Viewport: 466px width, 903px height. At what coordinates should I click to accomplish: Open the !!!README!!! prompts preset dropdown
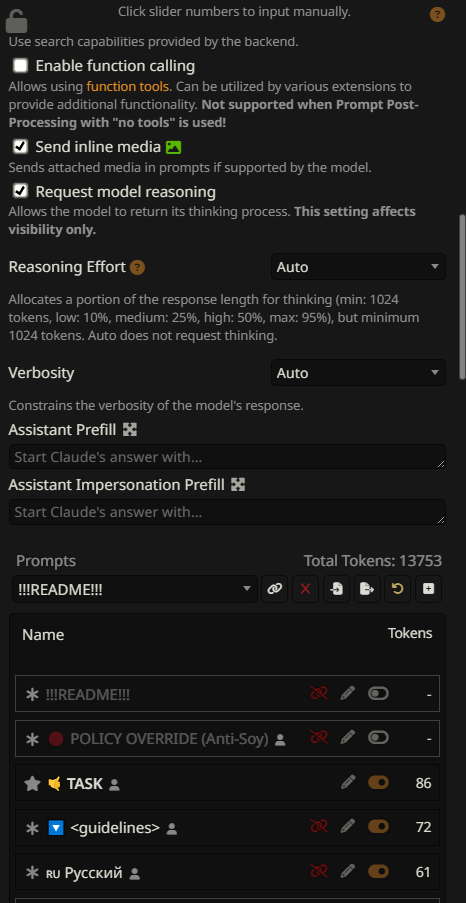tap(135, 589)
